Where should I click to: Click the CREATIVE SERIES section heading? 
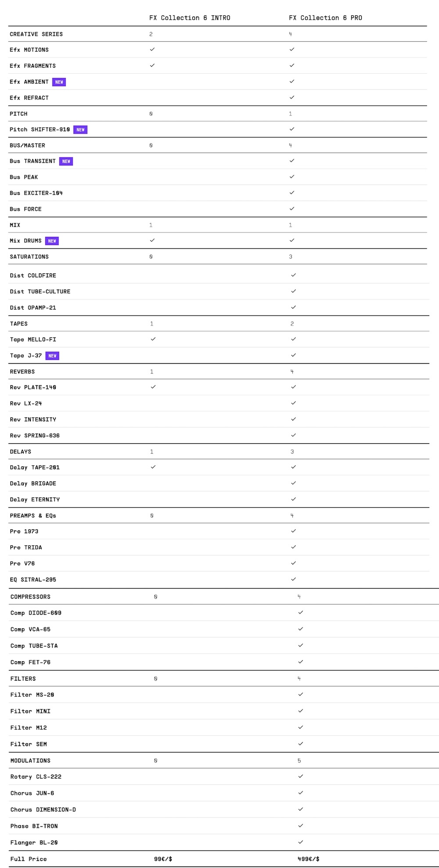(x=36, y=34)
